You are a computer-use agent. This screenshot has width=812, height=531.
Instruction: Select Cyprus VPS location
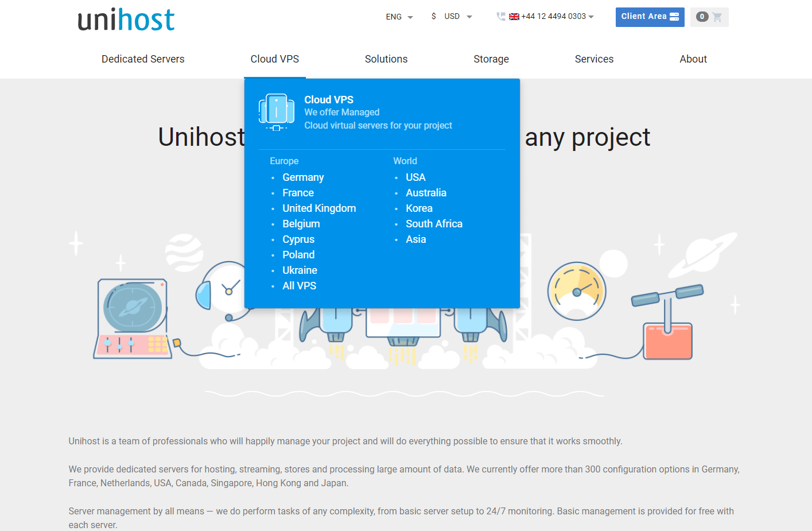point(298,239)
